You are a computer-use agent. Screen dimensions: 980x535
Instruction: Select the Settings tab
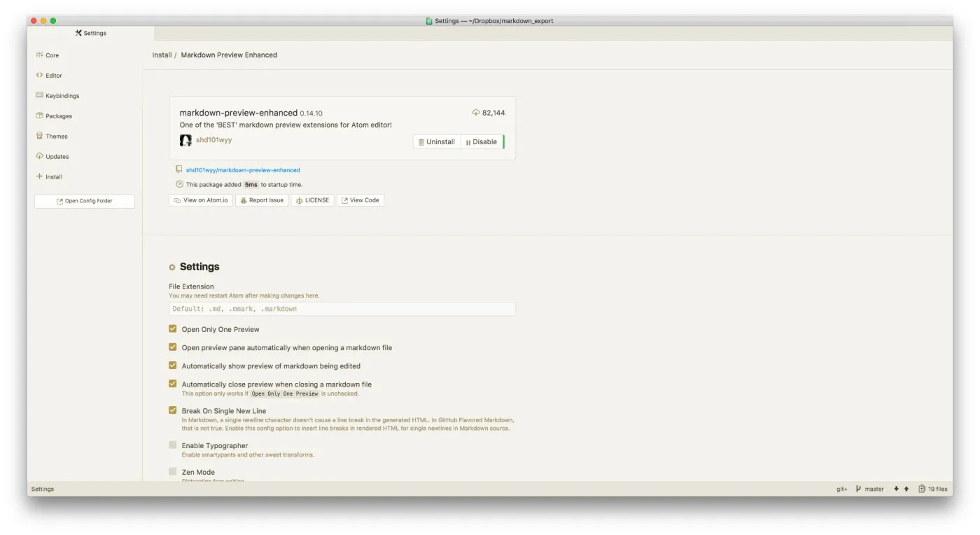90,33
